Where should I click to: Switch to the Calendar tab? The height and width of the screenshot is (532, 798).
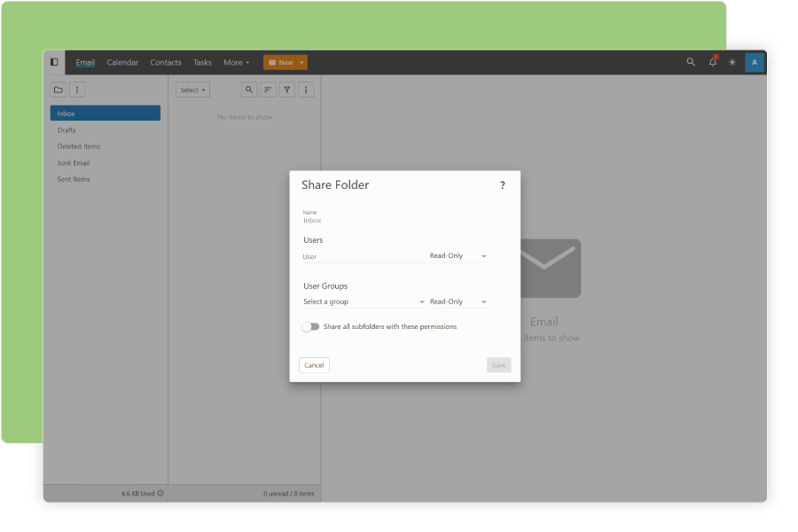[x=122, y=63]
